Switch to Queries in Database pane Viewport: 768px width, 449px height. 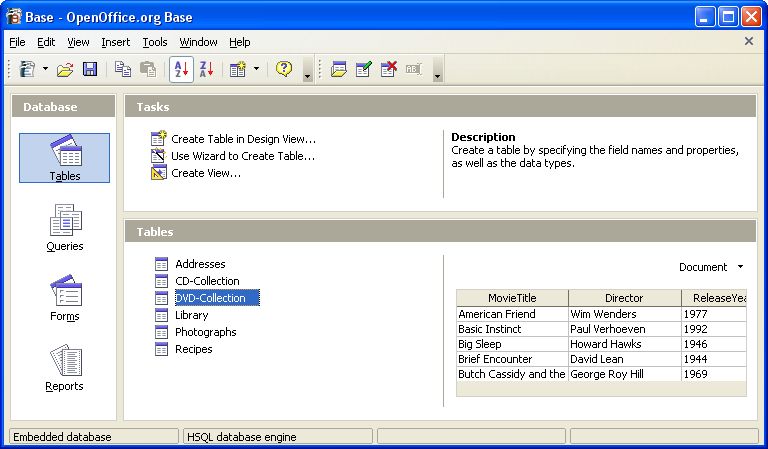[65, 228]
